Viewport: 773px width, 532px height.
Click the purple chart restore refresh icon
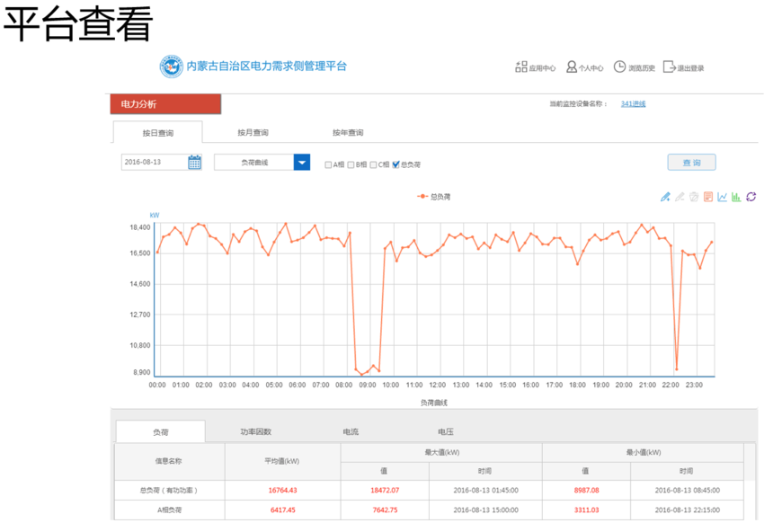tap(751, 197)
